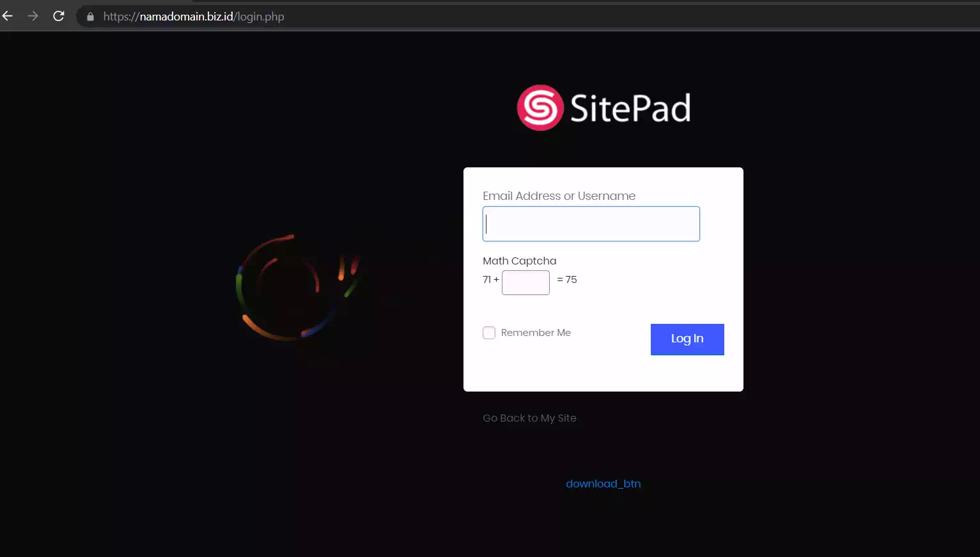
Task: Focus the Email Address or Username field
Action: click(591, 224)
